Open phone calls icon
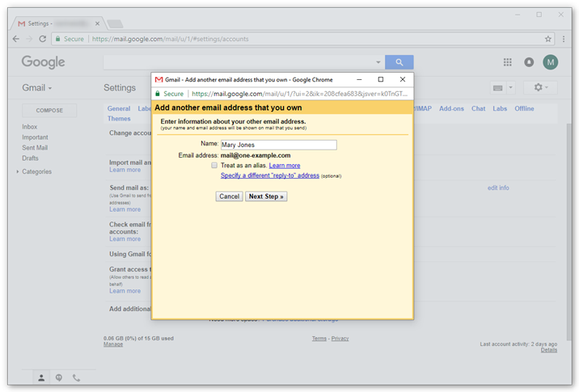 [x=76, y=377]
